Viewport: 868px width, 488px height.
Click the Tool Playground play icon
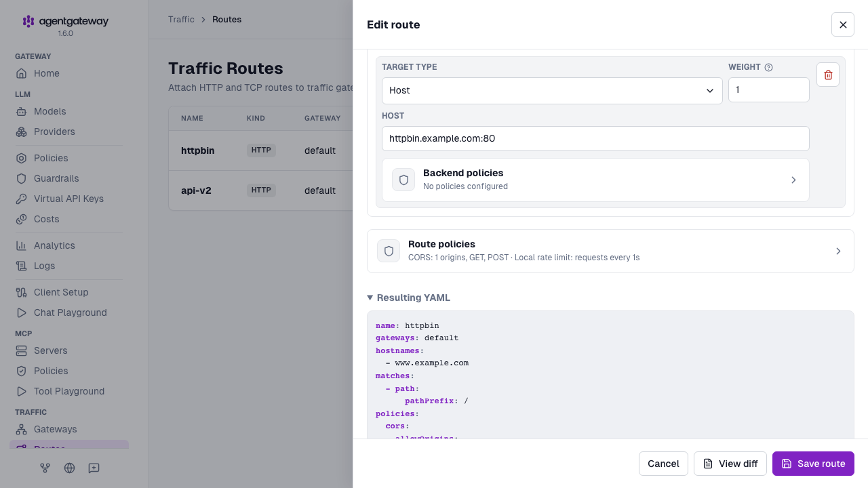(x=22, y=391)
